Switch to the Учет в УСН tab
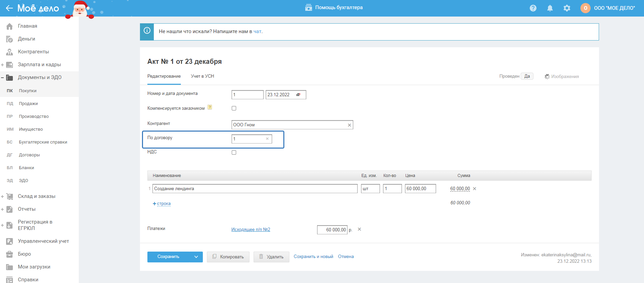This screenshot has height=283, width=644. point(202,76)
